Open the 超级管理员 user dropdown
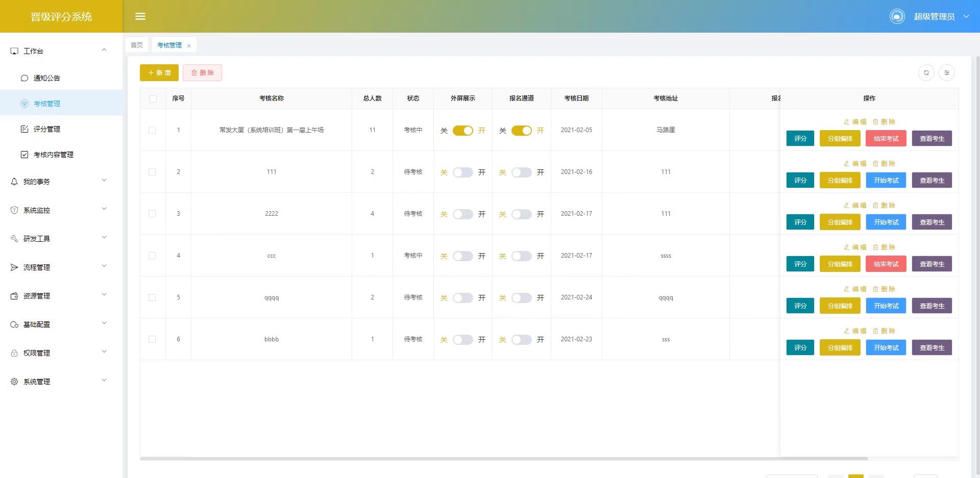Viewport: 980px width, 478px height. (x=941, y=16)
